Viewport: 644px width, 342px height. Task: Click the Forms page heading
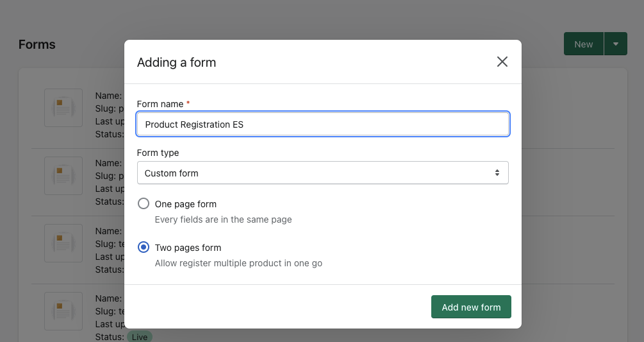[x=37, y=44]
